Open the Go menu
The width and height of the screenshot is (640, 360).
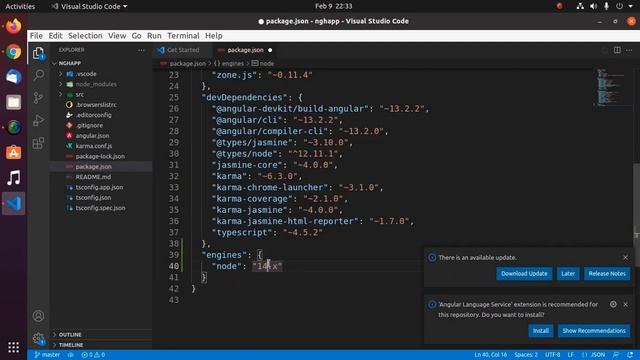(136, 36)
